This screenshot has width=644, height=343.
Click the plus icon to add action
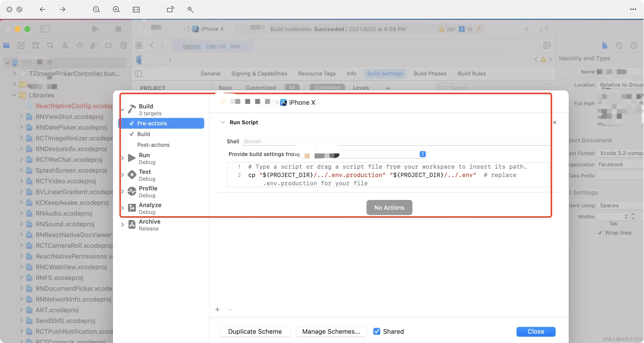(217, 310)
